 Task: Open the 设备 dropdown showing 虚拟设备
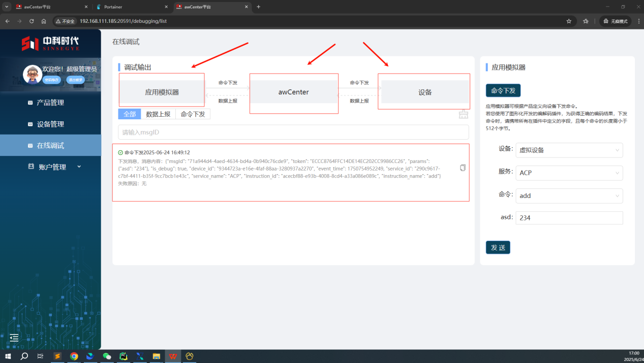569,150
